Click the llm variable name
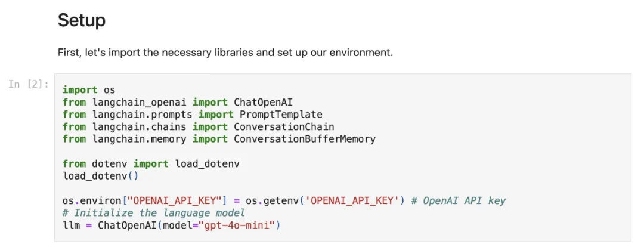This screenshot has width=644, height=250. coord(71,225)
